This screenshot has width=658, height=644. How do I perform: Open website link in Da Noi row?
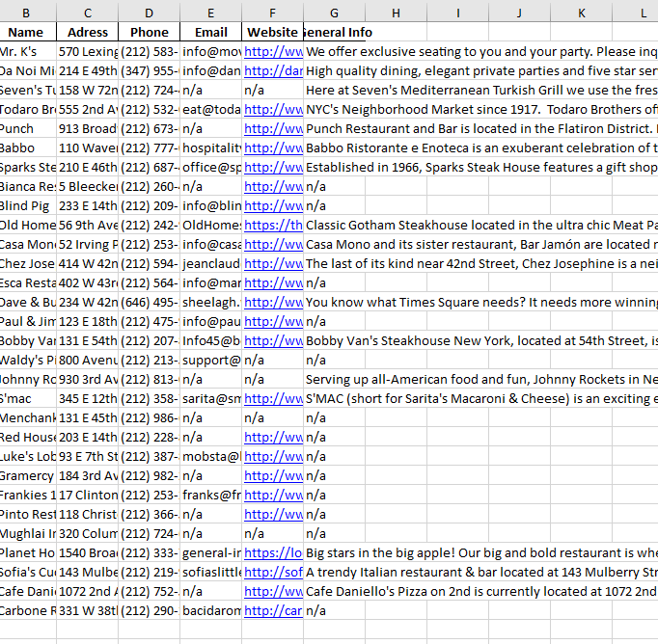(x=273, y=70)
